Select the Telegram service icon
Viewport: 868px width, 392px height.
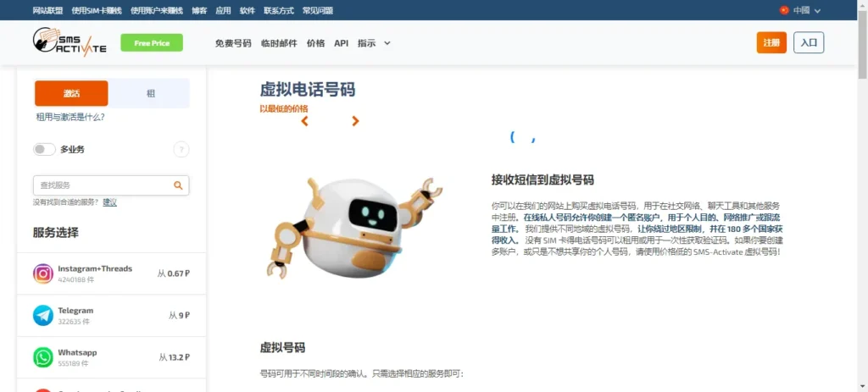[42, 315]
